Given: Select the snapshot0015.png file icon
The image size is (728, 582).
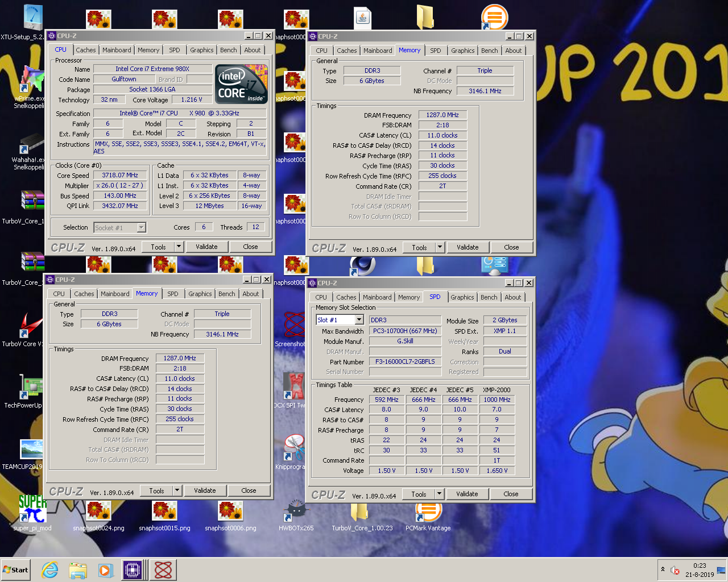Looking at the screenshot, I should click(164, 510).
